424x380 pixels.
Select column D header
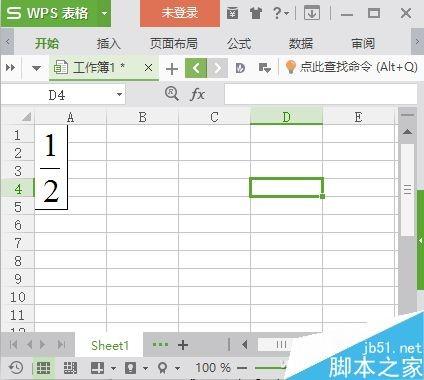pyautogui.click(x=286, y=117)
